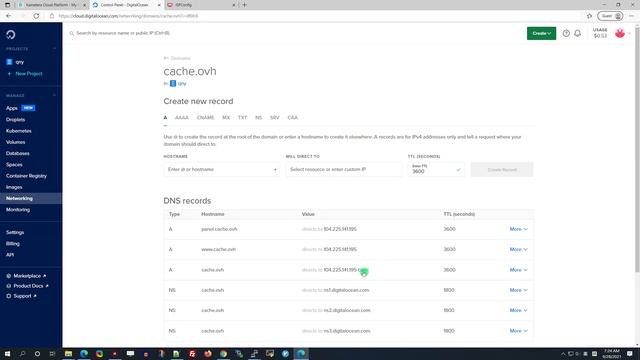
Task: Expand More menu for panel.cache.ovh record
Action: point(518,229)
